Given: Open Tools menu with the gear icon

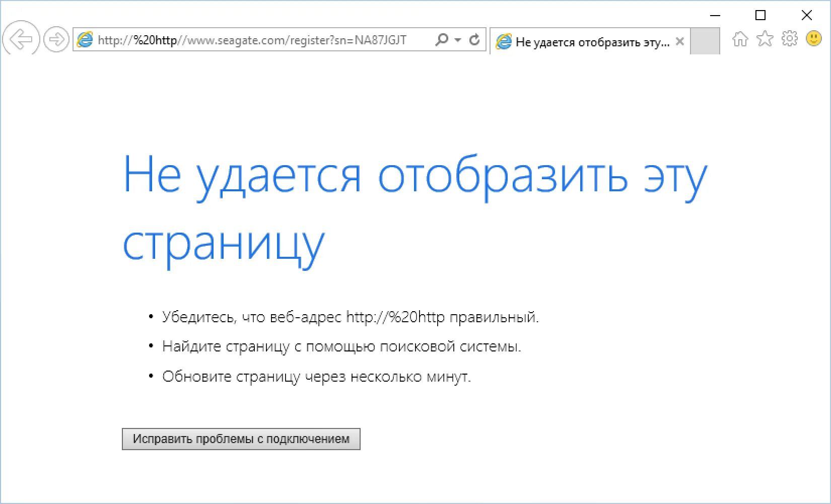Looking at the screenshot, I should (x=789, y=38).
